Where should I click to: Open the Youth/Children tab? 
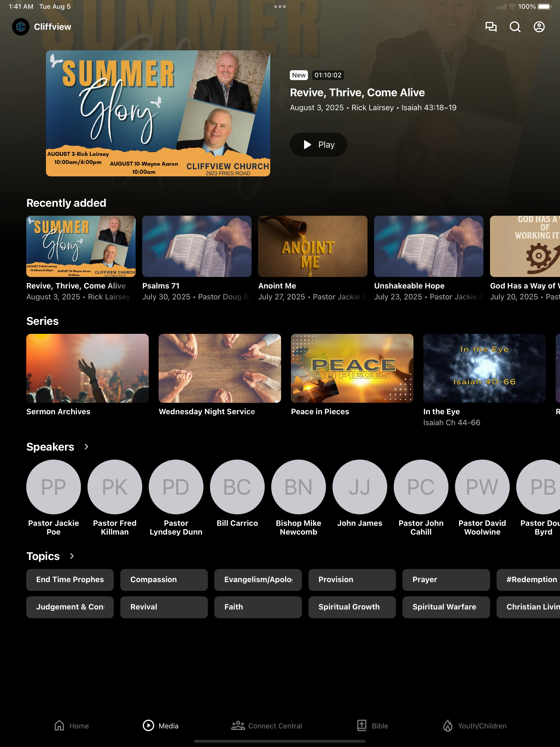[x=474, y=726]
